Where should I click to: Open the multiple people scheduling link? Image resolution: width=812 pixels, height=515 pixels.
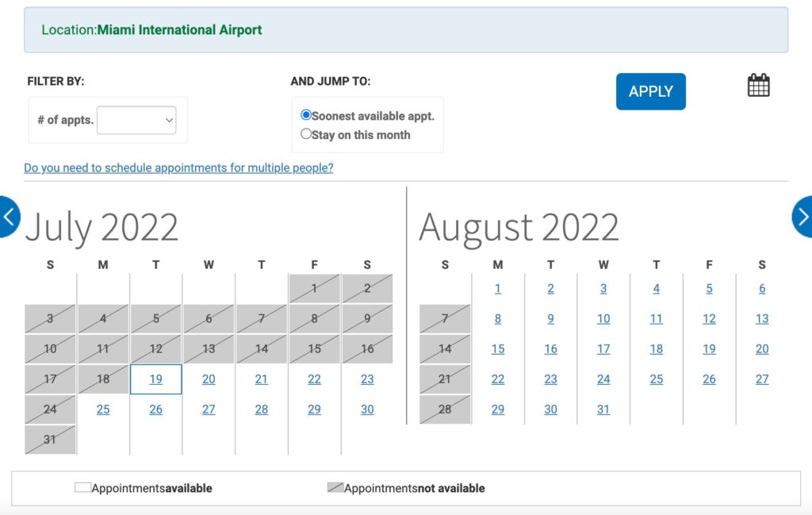(x=178, y=167)
